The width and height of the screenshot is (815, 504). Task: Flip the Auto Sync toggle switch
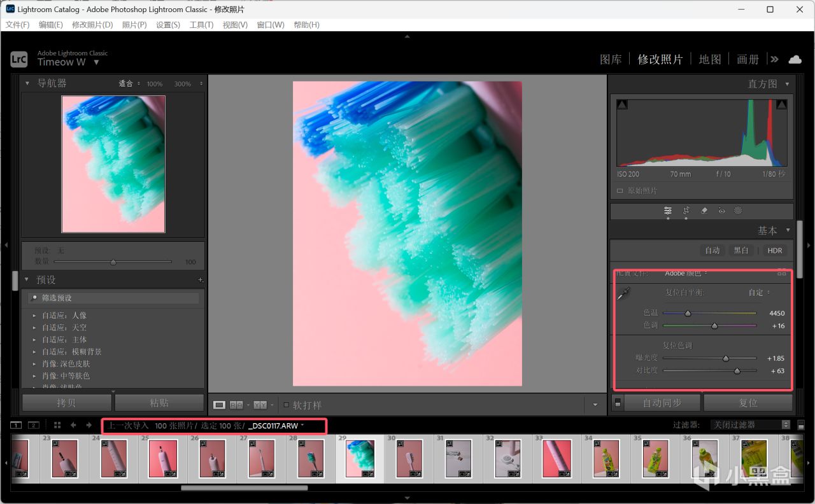(x=617, y=403)
